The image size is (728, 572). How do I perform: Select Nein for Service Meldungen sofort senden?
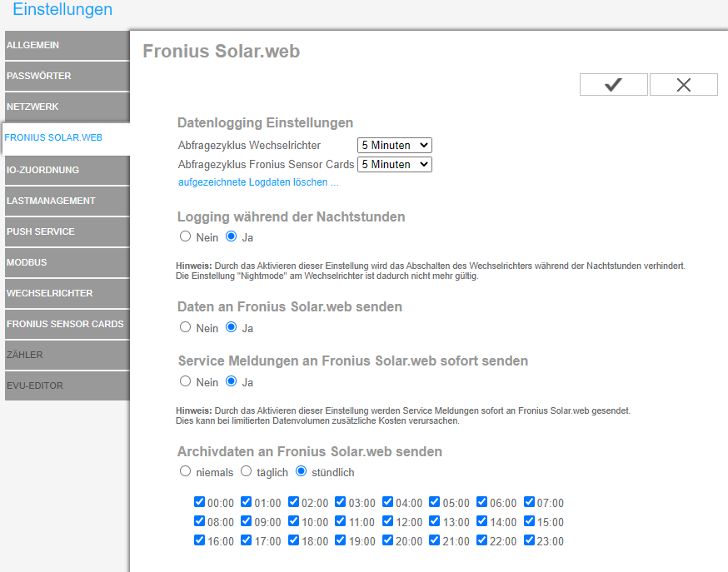point(185,381)
